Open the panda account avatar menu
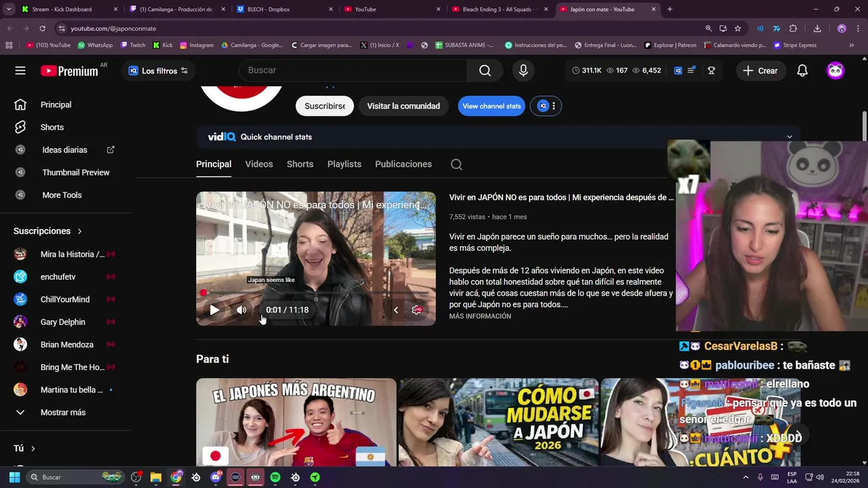Viewport: 868px width, 488px height. 835,70
